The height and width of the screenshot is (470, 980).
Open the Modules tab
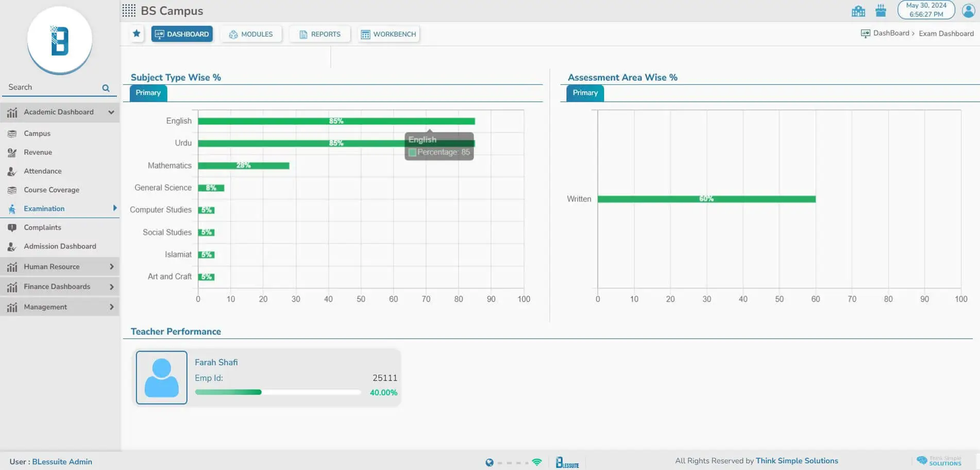[251, 34]
